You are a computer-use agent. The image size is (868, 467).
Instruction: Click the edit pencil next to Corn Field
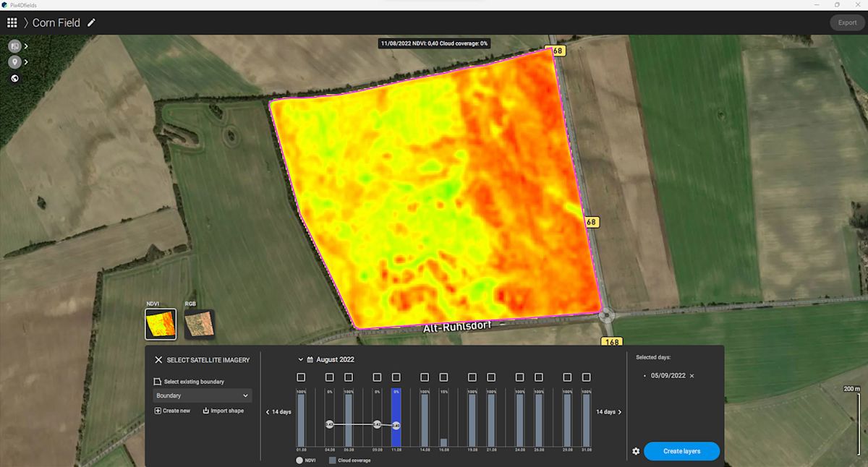pyautogui.click(x=91, y=22)
